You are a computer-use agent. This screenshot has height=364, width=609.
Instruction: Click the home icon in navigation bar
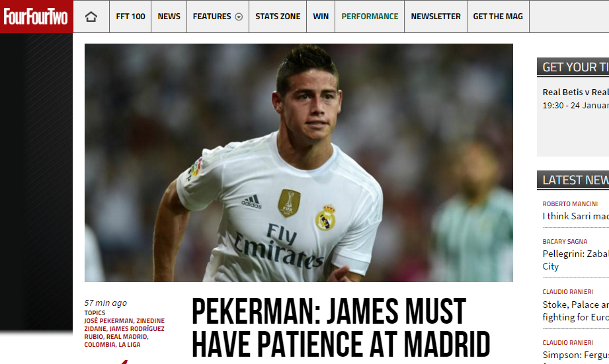(91, 17)
